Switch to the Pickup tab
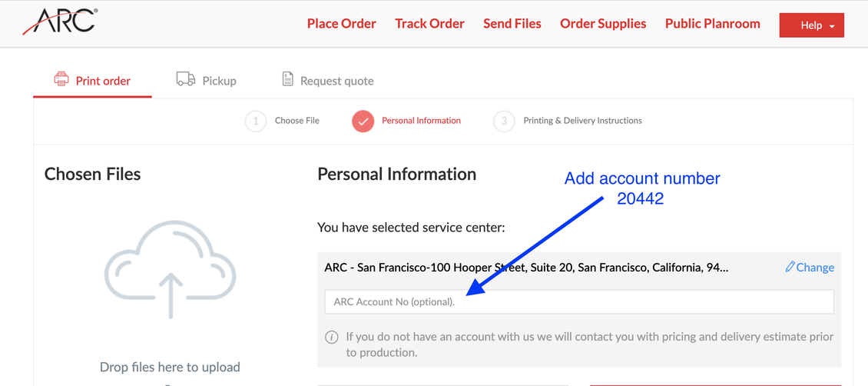 coord(206,80)
